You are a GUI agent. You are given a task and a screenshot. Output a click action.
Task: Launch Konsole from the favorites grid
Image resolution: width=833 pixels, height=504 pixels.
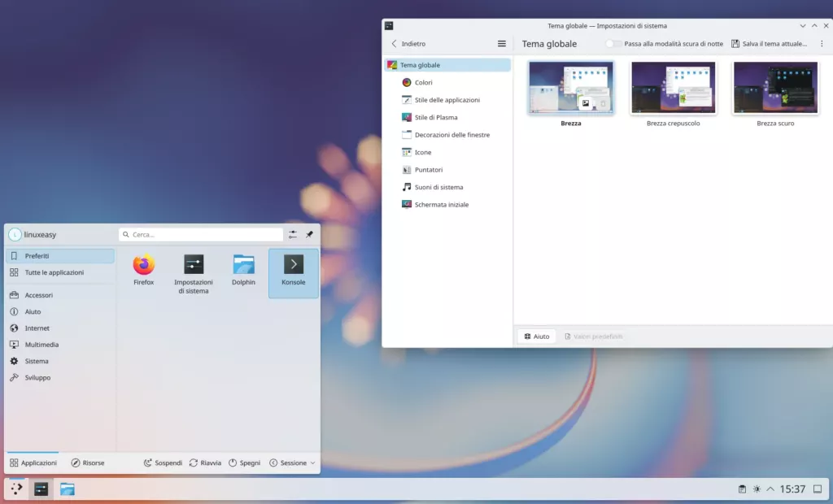click(293, 273)
